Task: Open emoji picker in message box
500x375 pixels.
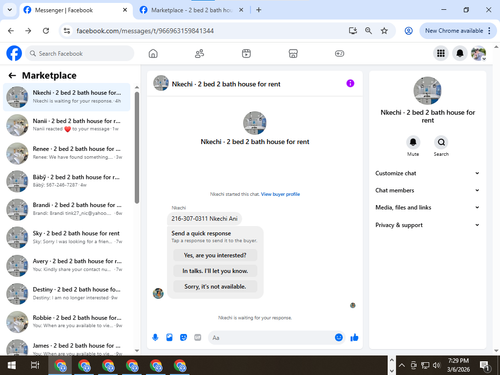Action: pyautogui.click(x=339, y=338)
